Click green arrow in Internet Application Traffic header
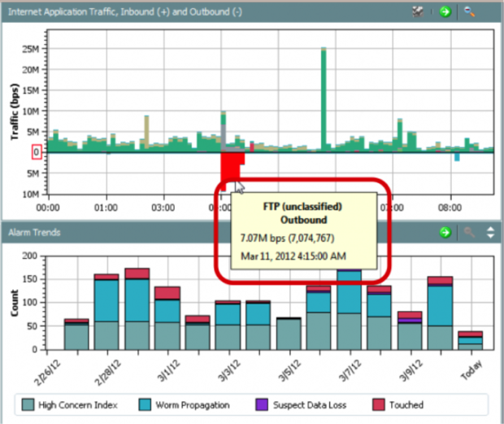Viewport: 504px width, 424px height. [445, 11]
